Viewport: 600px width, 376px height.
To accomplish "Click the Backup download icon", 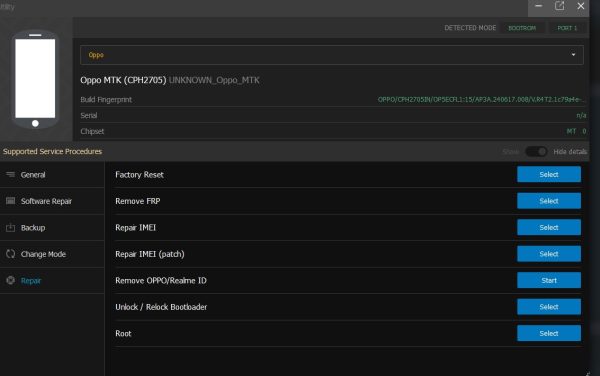I will coord(10,228).
